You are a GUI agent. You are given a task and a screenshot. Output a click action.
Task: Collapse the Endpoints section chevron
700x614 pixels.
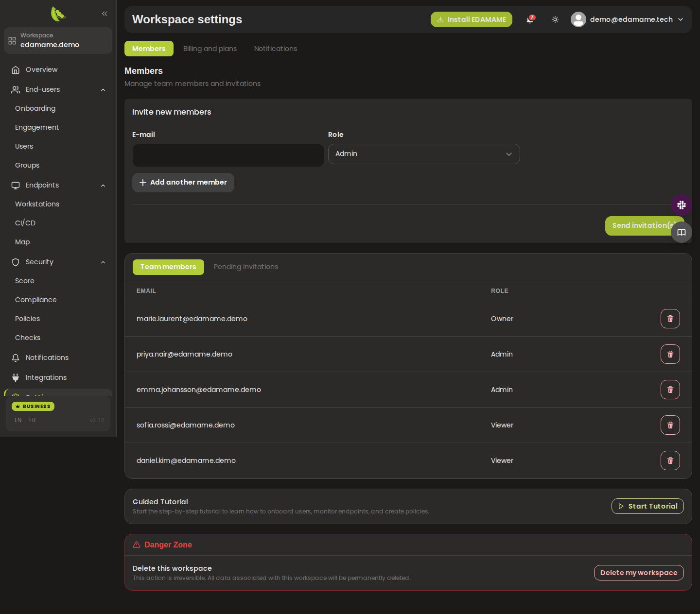tap(103, 186)
